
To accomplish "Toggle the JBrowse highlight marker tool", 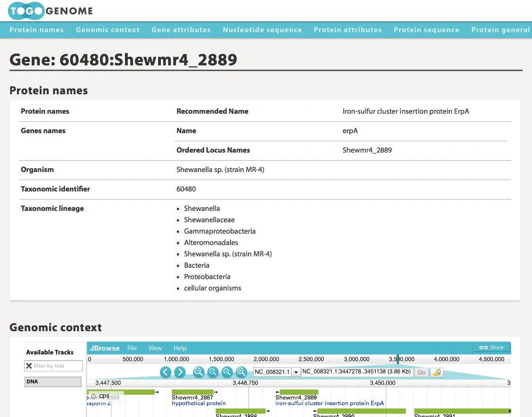I will point(437,372).
